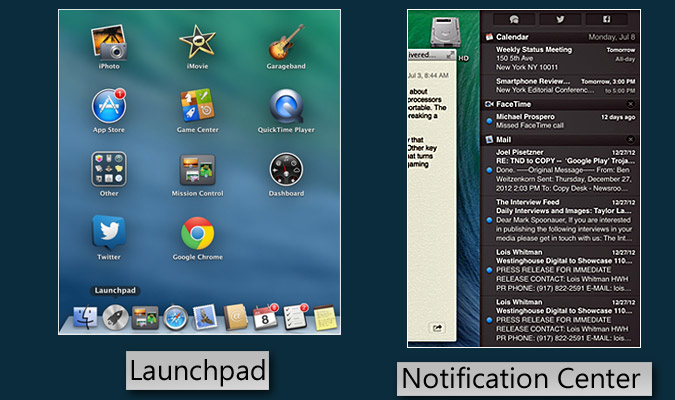Launch Google Chrome from Launchpad
The width and height of the screenshot is (675, 400).
click(x=197, y=233)
